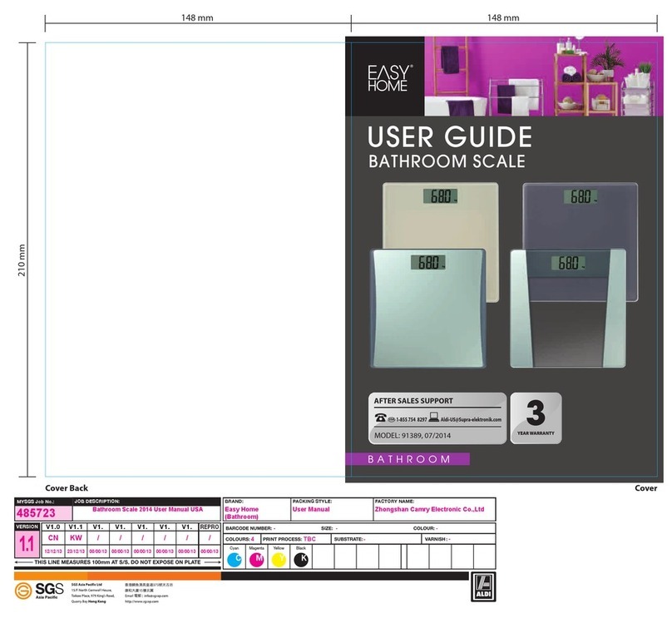Click the "JOB DESCRIPTION:" label

click(96, 502)
